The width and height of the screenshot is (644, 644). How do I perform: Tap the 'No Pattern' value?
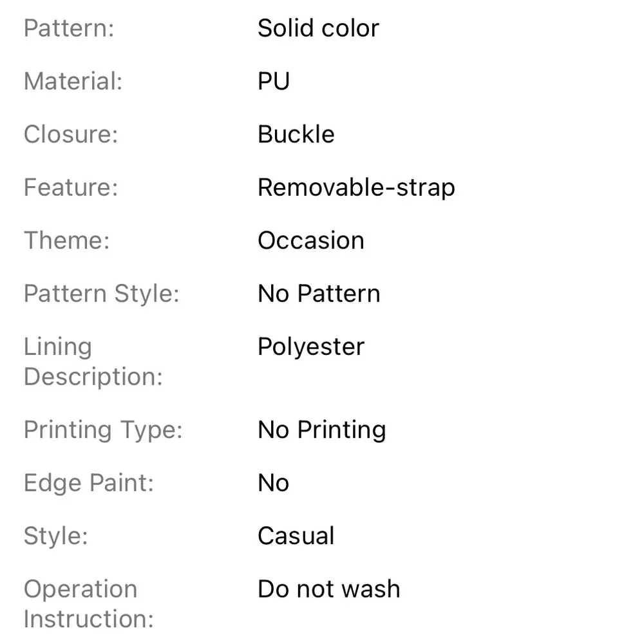tap(319, 294)
